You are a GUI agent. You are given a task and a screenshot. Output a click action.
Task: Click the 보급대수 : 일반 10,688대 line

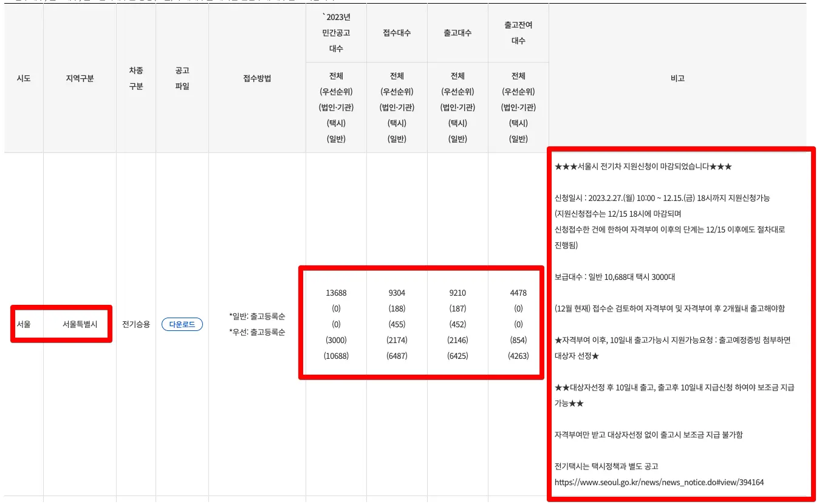tap(614, 277)
